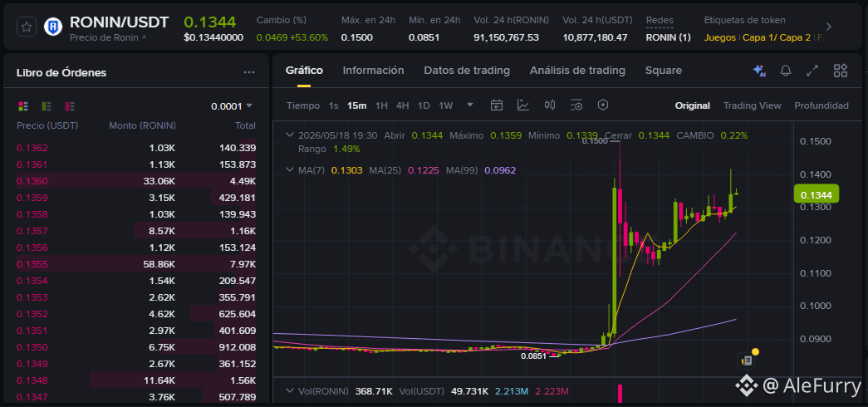Click the 33.06K amount cell
Viewport: 868px width, 407px height.
[159, 181]
